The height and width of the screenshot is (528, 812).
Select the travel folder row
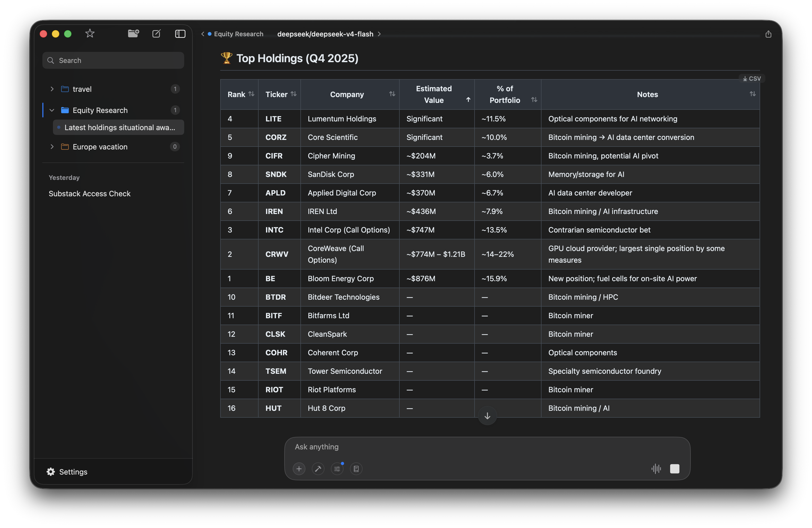[x=113, y=89]
